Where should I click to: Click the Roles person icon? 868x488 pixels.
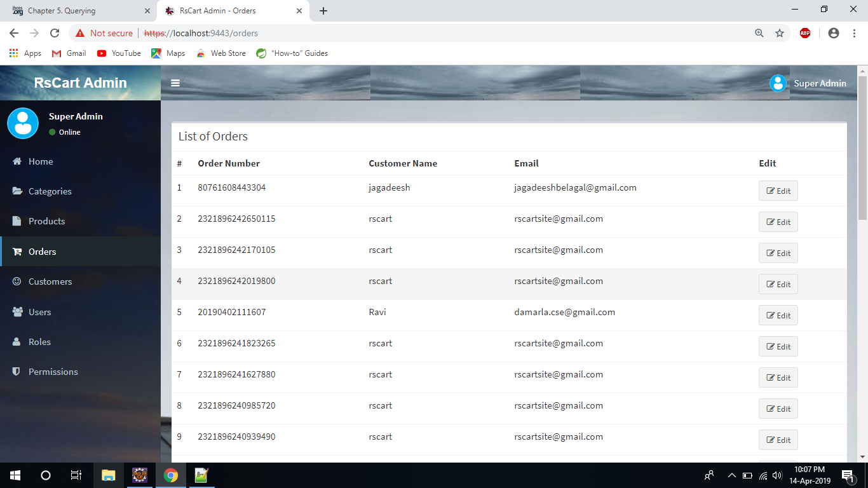point(17,342)
